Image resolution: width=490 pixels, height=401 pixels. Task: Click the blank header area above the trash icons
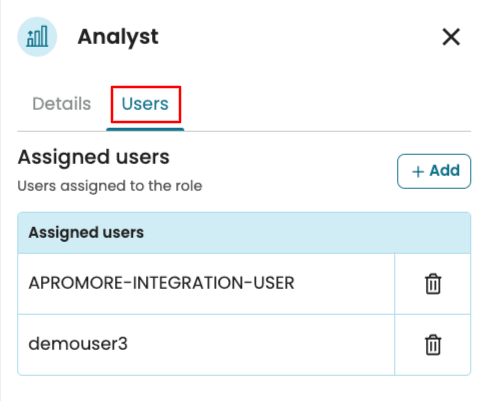point(433,233)
